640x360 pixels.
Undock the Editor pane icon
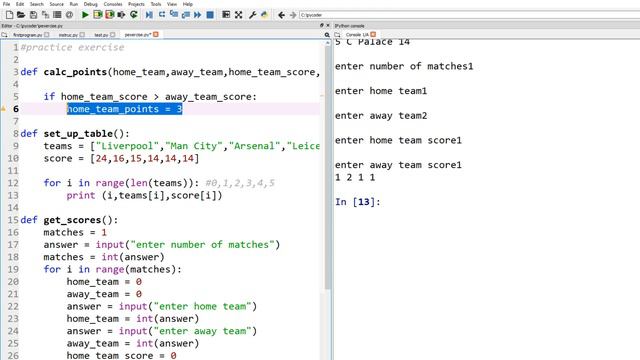(322, 25)
